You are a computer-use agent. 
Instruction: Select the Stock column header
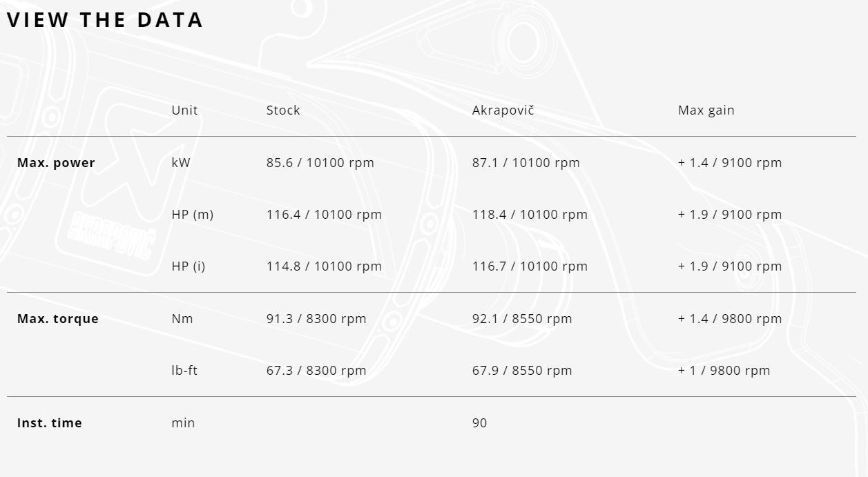pos(283,110)
